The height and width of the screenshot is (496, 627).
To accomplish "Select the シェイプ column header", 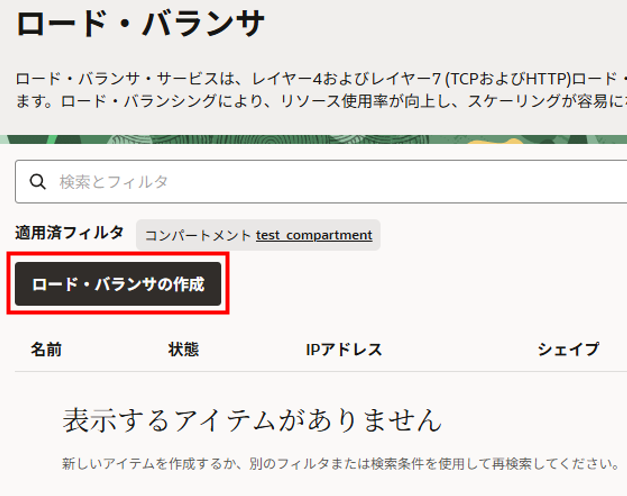I will tap(568, 349).
